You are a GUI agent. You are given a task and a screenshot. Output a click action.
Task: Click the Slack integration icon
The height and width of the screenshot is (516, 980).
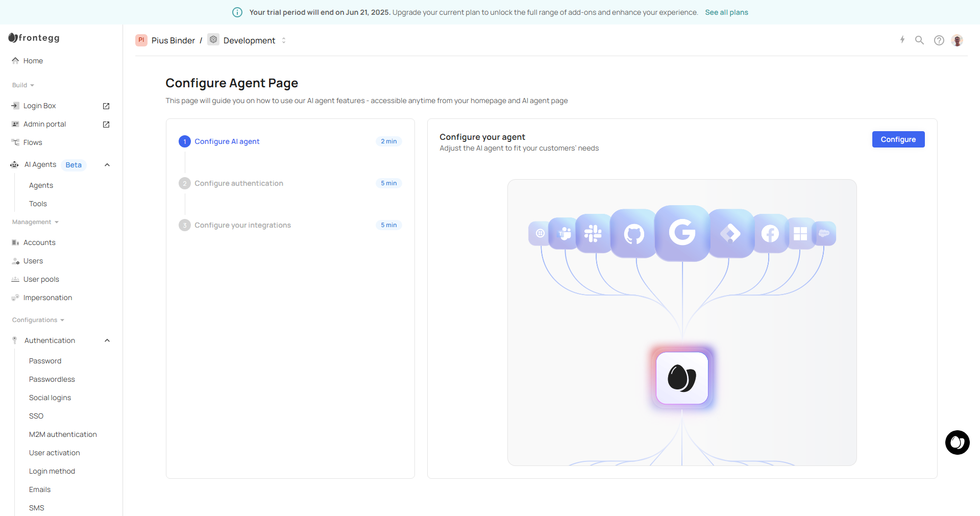pyautogui.click(x=593, y=234)
